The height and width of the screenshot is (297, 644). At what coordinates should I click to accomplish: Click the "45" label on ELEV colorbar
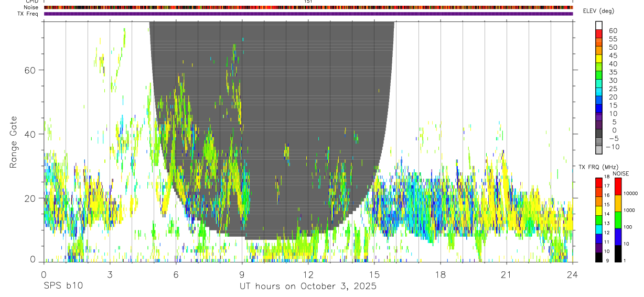[613, 56]
